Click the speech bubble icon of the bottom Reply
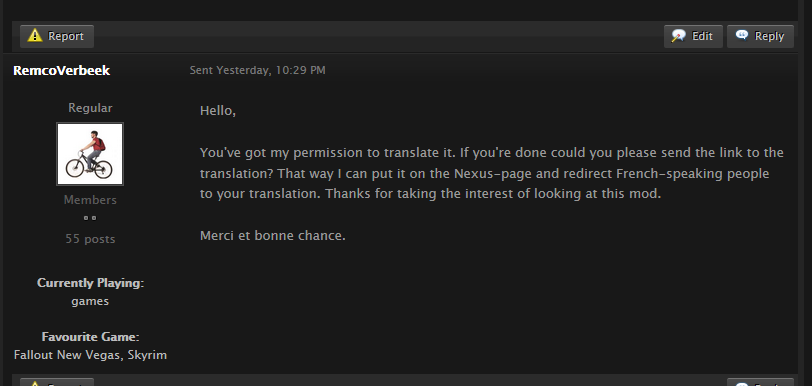 click(x=742, y=384)
